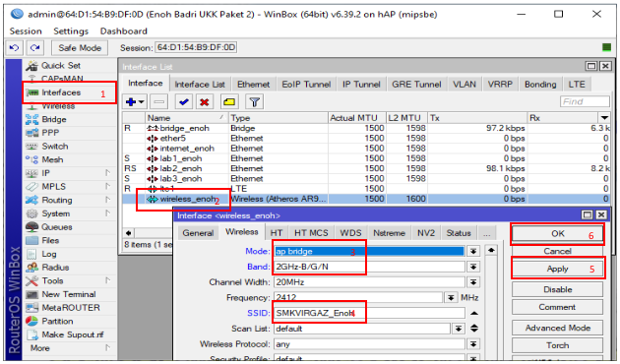The width and height of the screenshot is (620, 364).
Task: Open New Terminal in sidebar
Action: click(69, 294)
